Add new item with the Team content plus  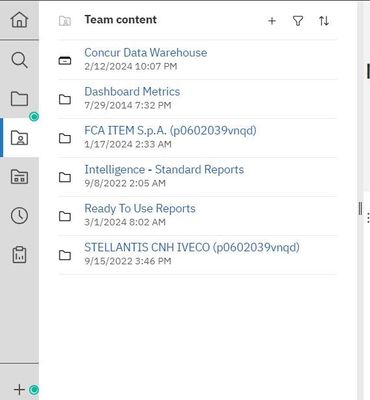tap(272, 21)
